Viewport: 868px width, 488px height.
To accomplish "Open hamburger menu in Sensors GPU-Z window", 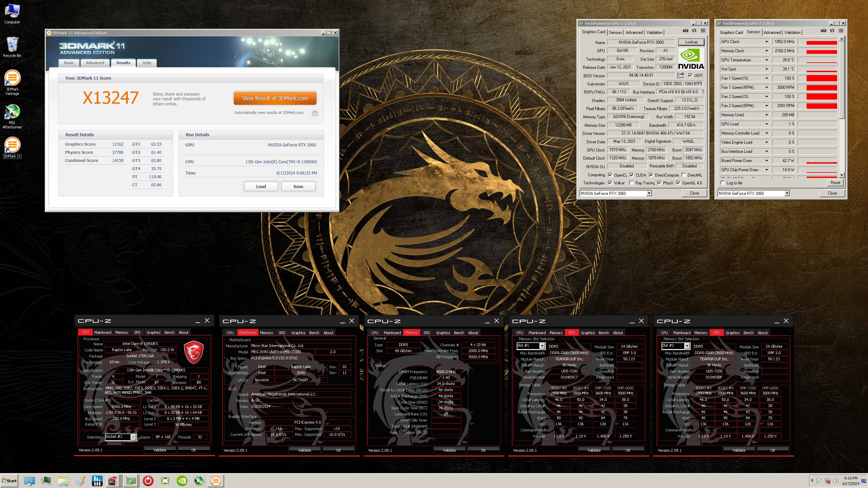I will [841, 31].
